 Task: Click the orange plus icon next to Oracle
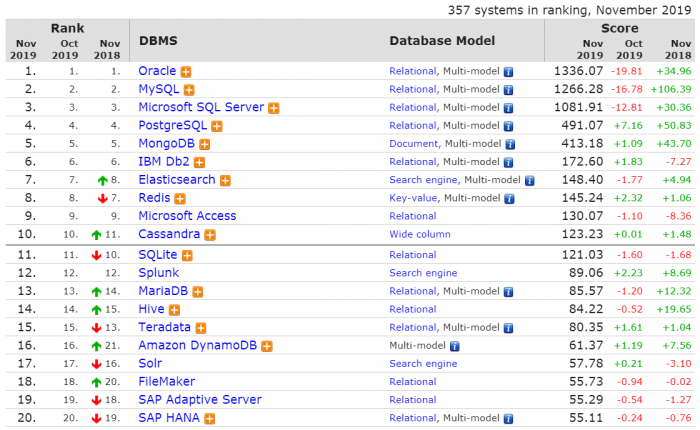[186, 72]
